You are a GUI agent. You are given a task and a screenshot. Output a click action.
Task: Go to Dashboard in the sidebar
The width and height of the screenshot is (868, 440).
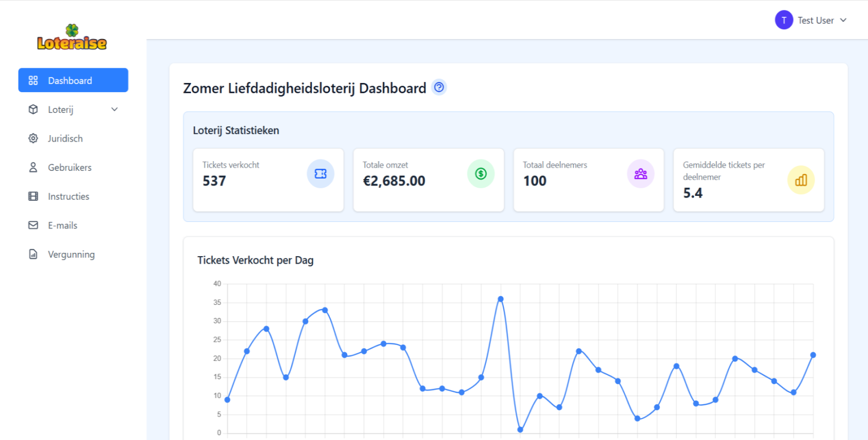pyautogui.click(x=70, y=80)
